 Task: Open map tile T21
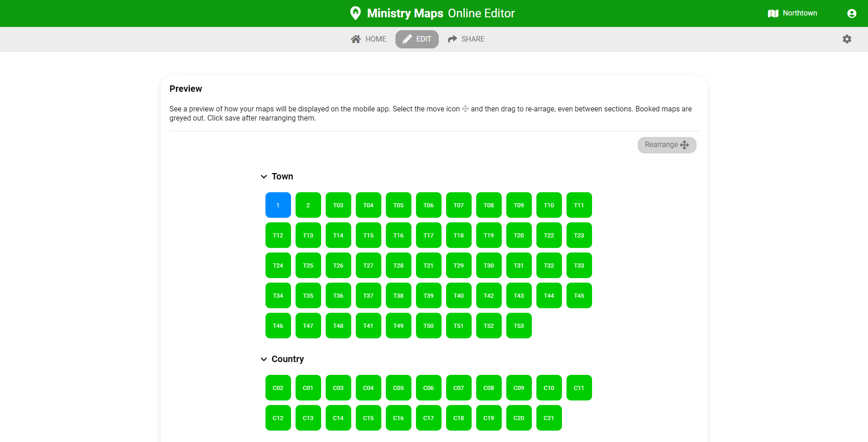click(x=429, y=265)
